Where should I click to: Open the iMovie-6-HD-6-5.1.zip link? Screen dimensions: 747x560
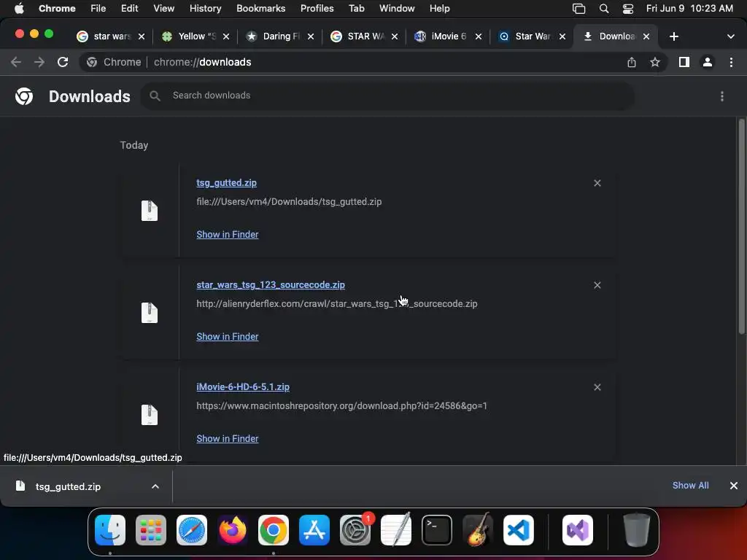243,387
